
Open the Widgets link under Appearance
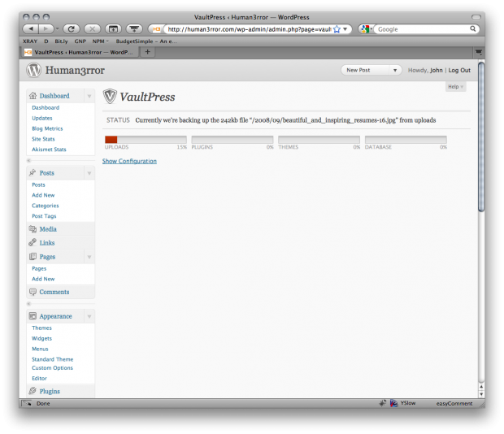[x=41, y=338]
